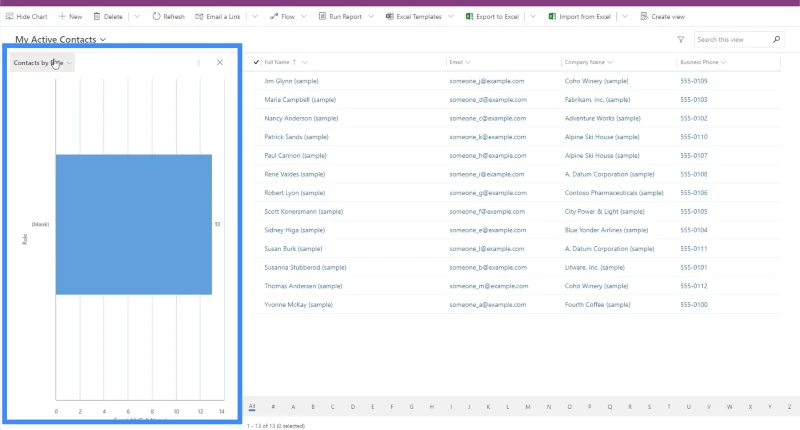Filter contacts by letter A
Screen dimensions: 800x430
tap(293, 407)
